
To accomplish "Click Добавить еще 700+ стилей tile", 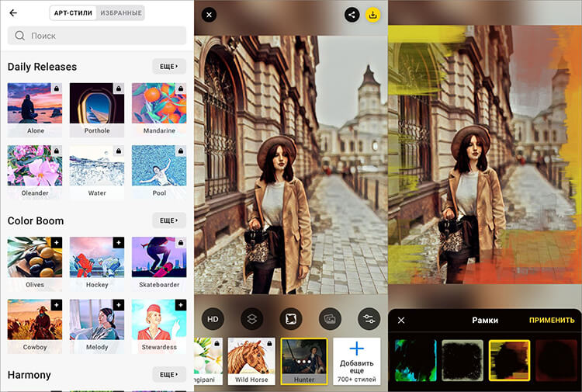I will 357,361.
